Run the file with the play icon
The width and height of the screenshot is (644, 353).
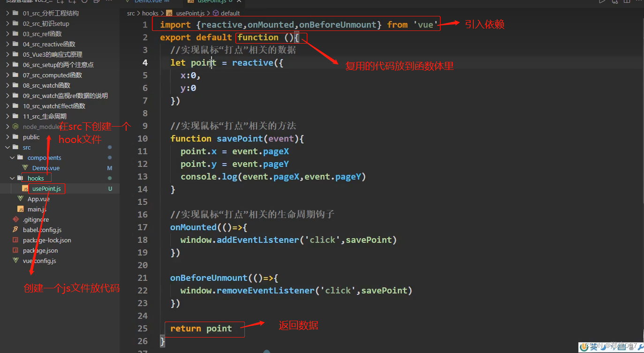[601, 2]
